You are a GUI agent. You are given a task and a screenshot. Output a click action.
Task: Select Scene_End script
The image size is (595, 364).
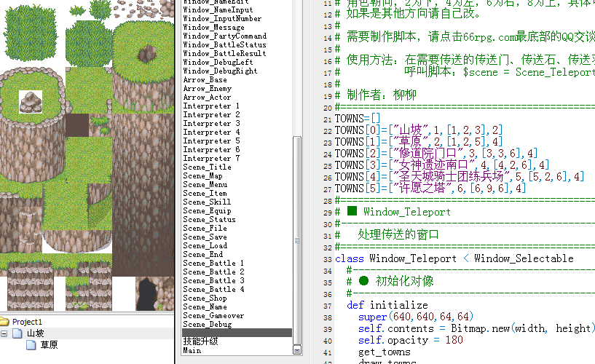click(x=203, y=254)
